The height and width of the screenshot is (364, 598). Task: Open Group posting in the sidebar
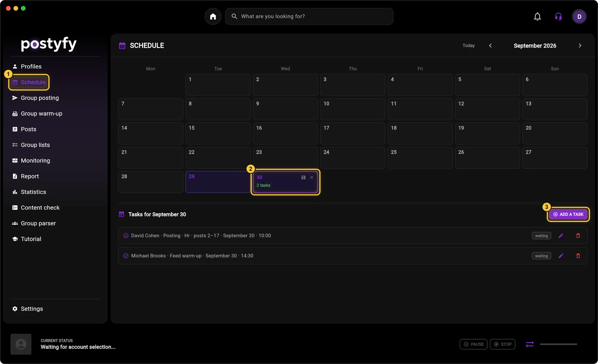(35, 98)
